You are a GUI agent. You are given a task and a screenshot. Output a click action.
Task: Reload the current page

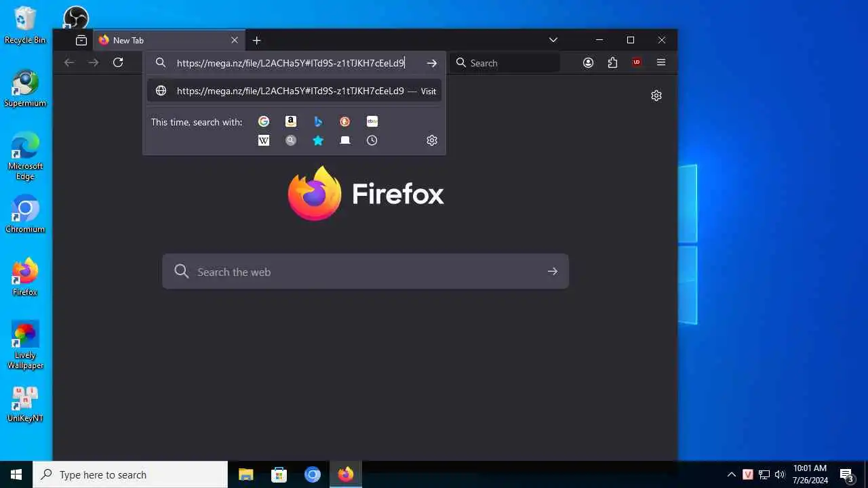click(x=118, y=62)
